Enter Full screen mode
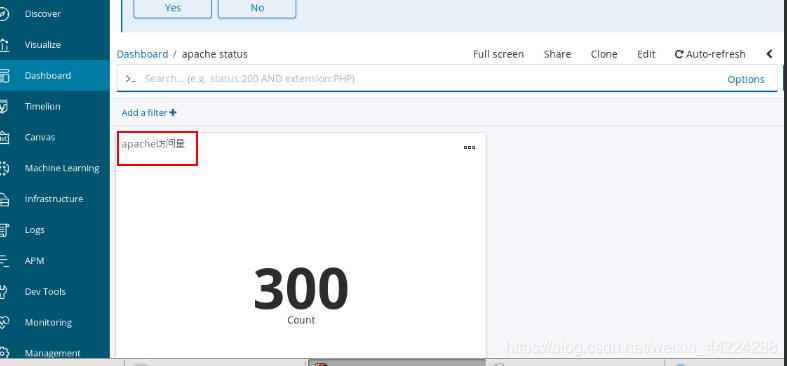Image resolution: width=787 pixels, height=366 pixels. [x=498, y=54]
